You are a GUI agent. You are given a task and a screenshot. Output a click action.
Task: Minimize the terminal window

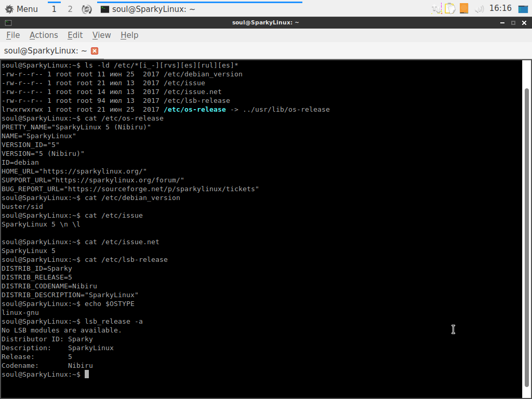pos(502,23)
